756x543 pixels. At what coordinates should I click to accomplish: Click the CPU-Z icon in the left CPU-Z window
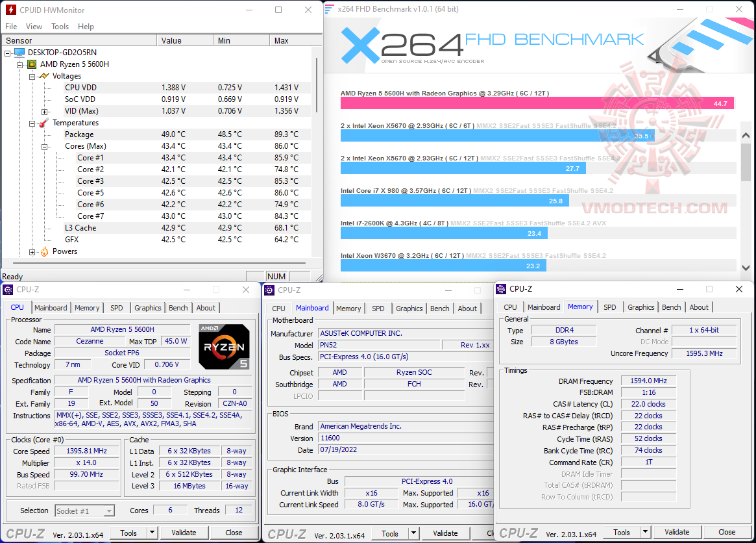pos(8,290)
